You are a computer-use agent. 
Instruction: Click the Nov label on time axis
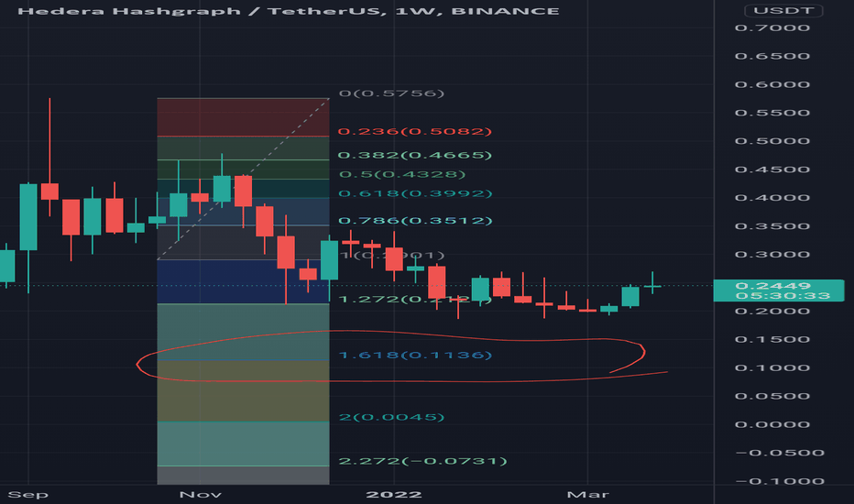click(x=200, y=495)
